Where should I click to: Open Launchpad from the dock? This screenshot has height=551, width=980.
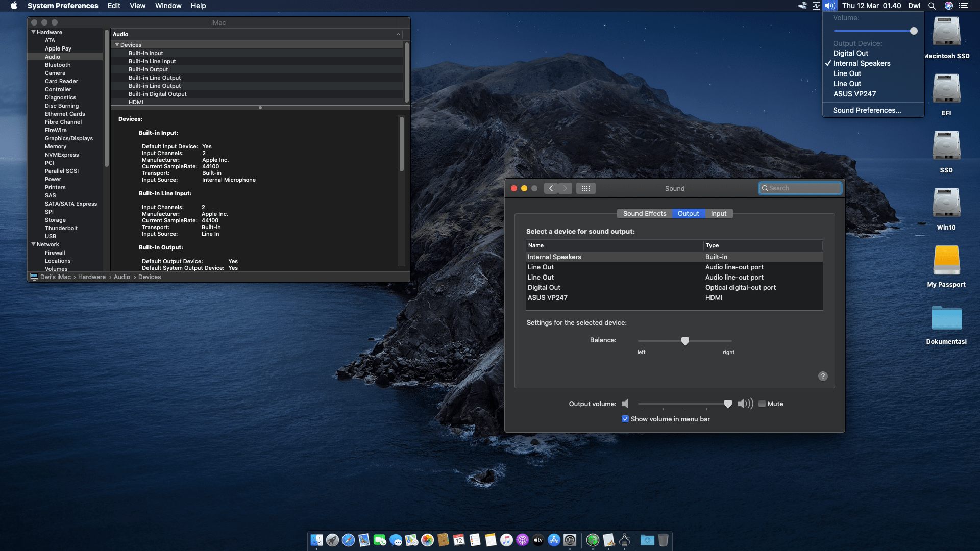pos(332,540)
